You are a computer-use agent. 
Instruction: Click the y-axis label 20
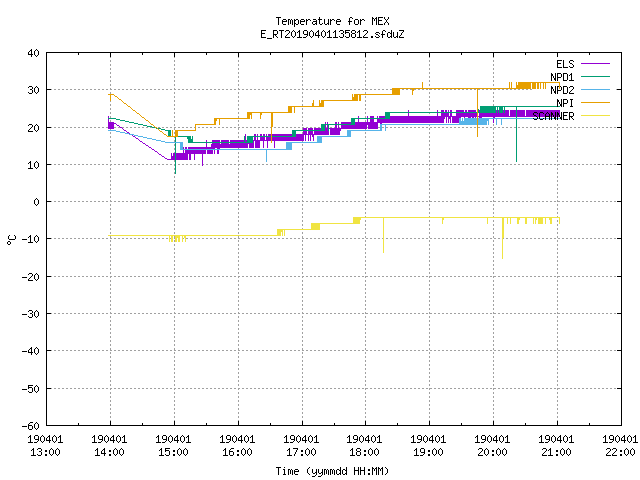coord(33,128)
